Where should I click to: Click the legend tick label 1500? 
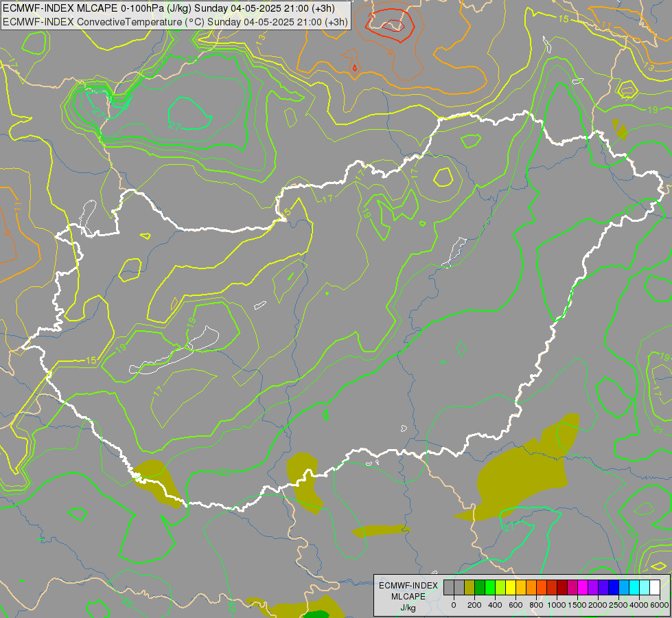pyautogui.click(x=577, y=605)
